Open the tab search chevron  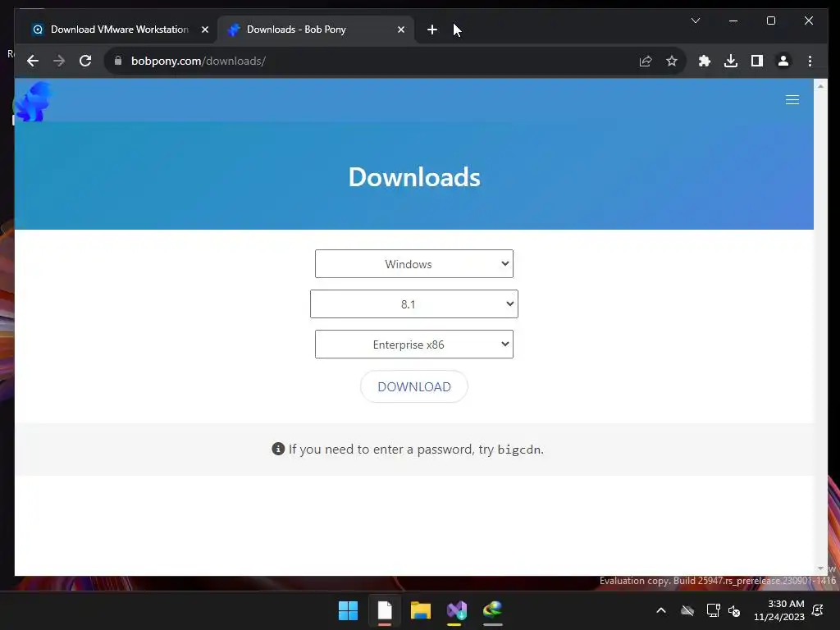click(x=696, y=21)
